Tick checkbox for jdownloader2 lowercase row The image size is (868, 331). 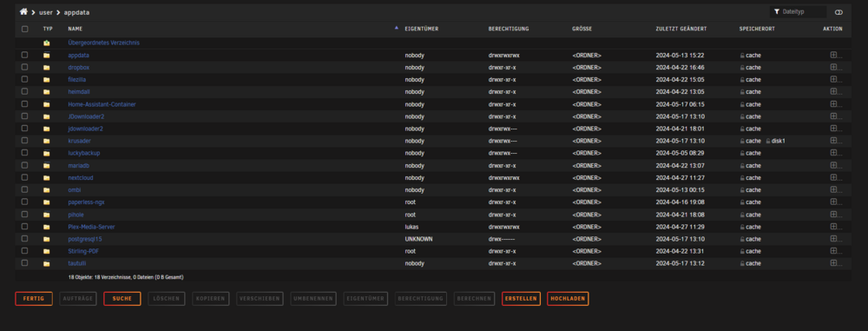24,129
